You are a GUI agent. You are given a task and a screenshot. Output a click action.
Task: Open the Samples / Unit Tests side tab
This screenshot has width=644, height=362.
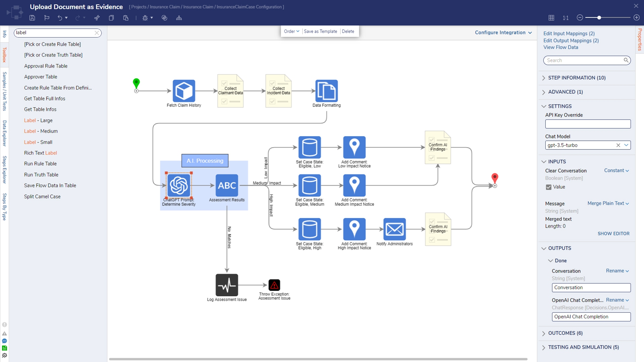coord(4,91)
